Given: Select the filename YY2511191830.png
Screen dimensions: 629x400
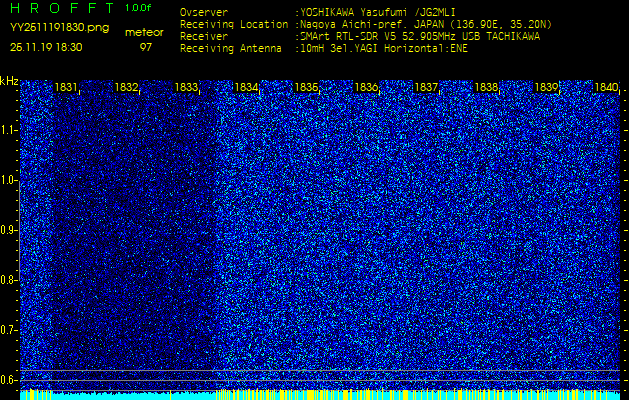Looking at the screenshot, I should click(59, 28).
